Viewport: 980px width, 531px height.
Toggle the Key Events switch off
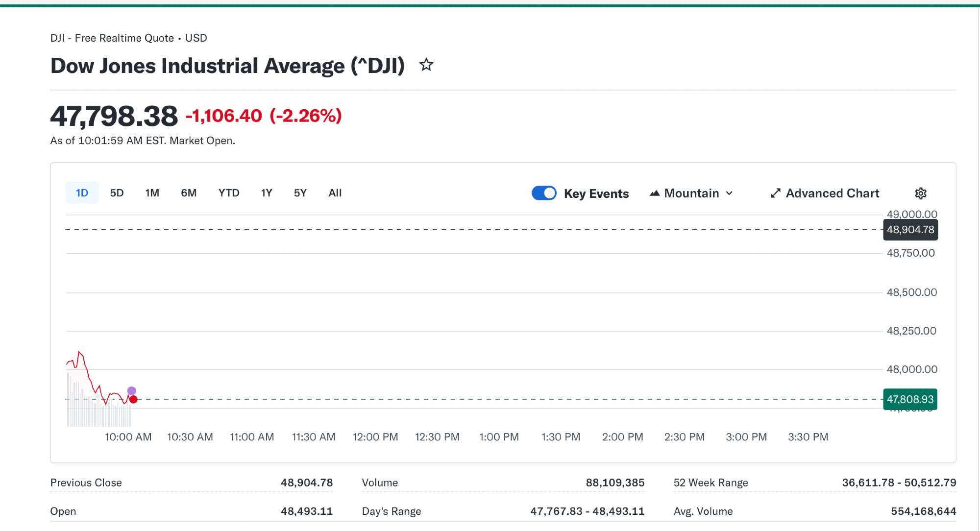click(x=544, y=193)
